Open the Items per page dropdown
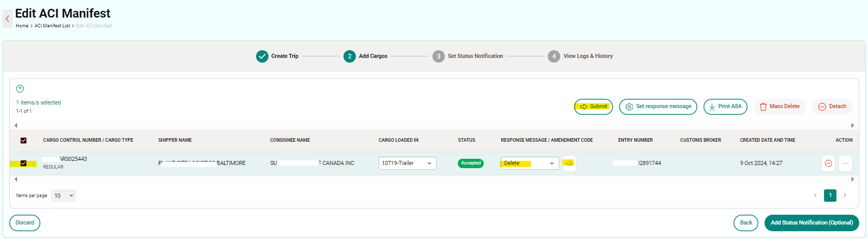 [x=64, y=196]
